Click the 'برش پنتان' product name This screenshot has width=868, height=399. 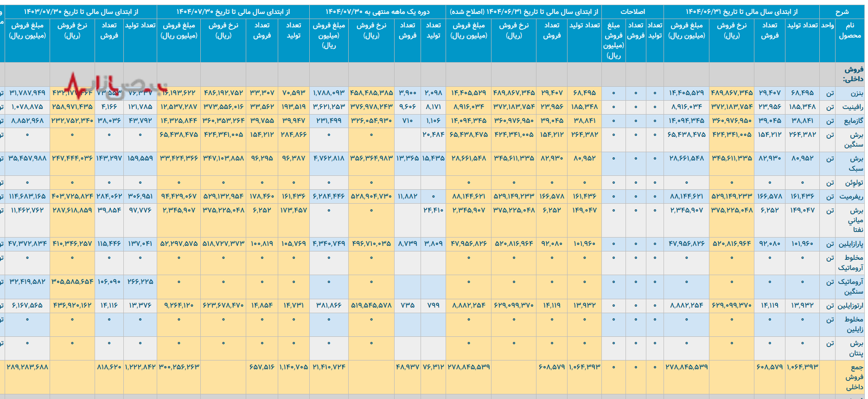pyautogui.click(x=854, y=348)
